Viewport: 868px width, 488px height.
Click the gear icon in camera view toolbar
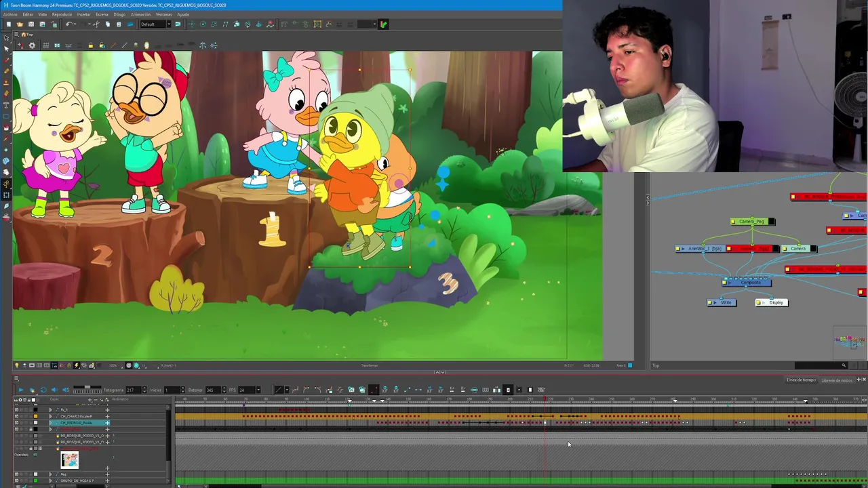click(x=32, y=45)
